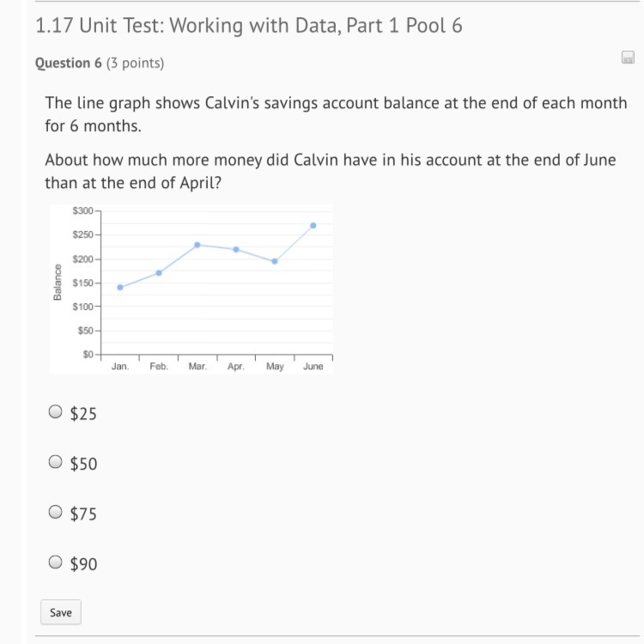Click the January data point on graph
The height and width of the screenshot is (644, 644).
point(120,288)
